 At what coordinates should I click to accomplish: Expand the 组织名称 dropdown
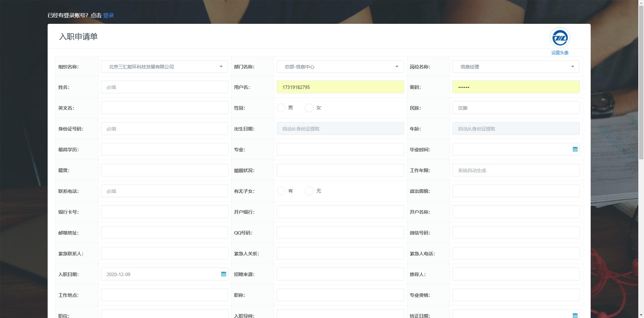tap(164, 67)
